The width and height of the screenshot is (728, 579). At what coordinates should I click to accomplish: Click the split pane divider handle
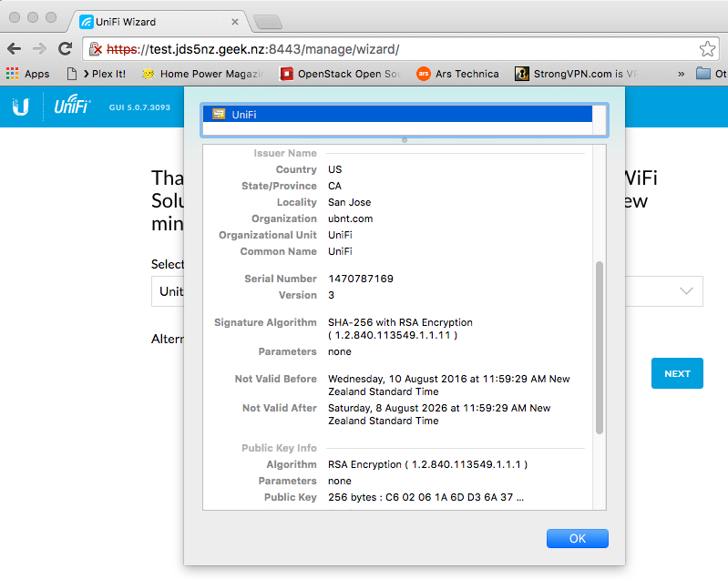point(405,140)
